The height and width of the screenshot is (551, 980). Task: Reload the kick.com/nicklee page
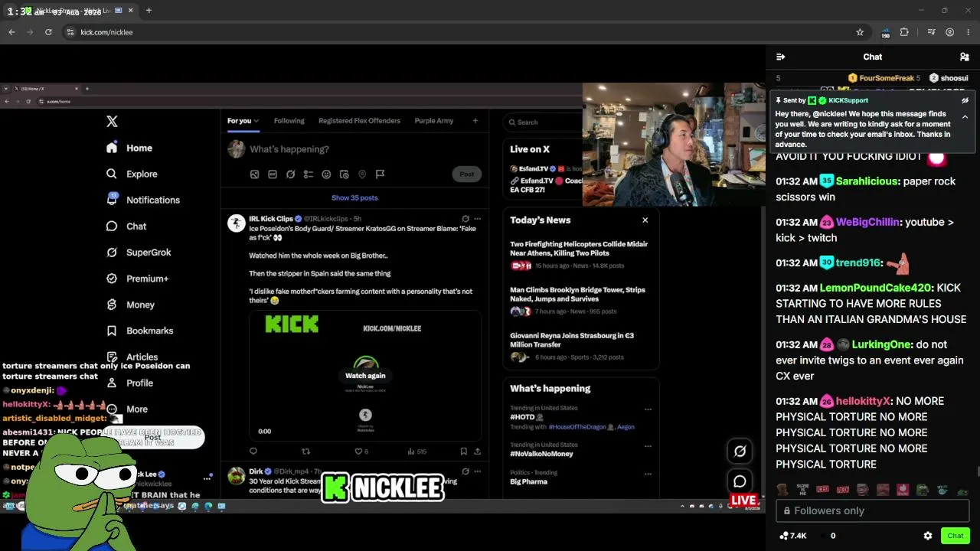(x=48, y=32)
